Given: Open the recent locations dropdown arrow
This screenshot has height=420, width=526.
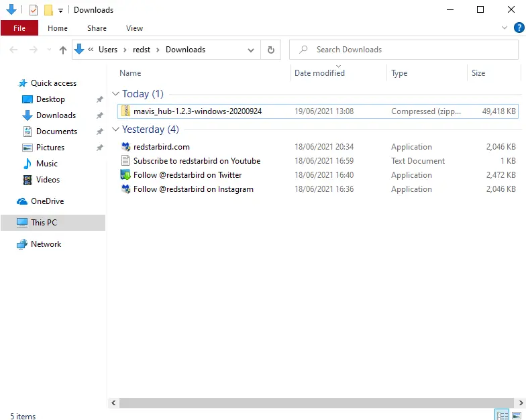Looking at the screenshot, I should point(49,50).
